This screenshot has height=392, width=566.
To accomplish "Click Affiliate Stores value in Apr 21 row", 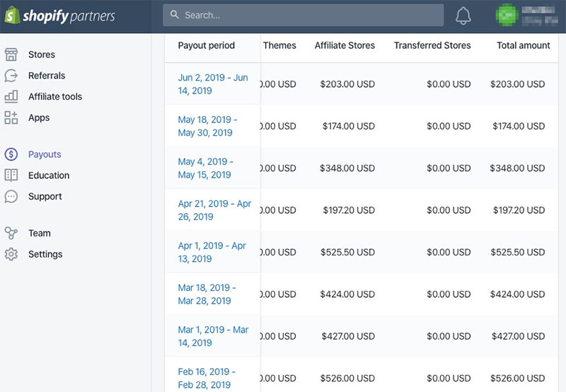I will click(x=349, y=210).
